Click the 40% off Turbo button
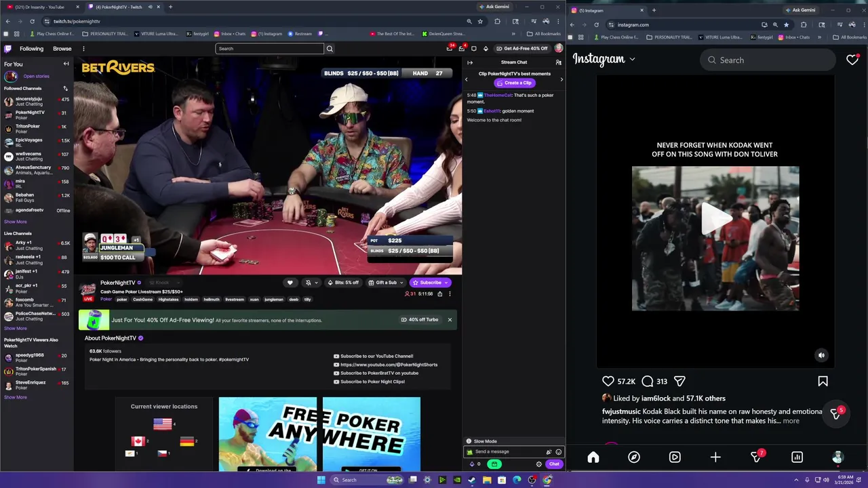The image size is (868, 488). (420, 320)
